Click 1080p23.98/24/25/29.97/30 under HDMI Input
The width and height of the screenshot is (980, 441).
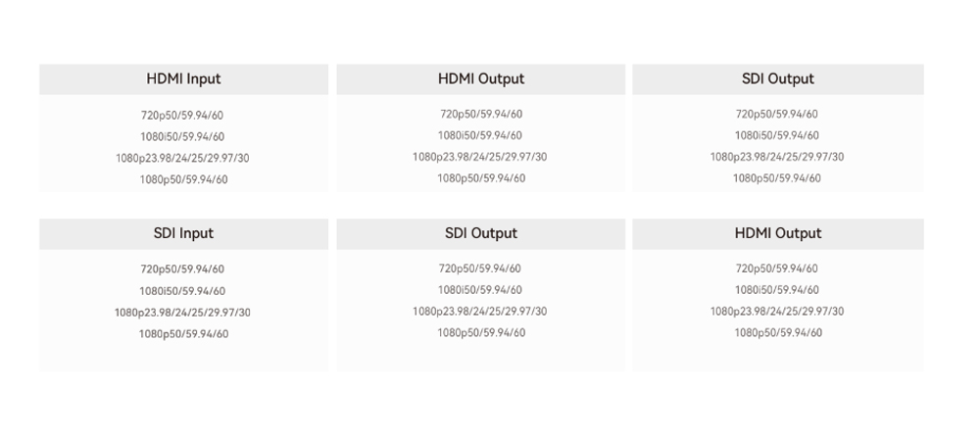pos(182,159)
